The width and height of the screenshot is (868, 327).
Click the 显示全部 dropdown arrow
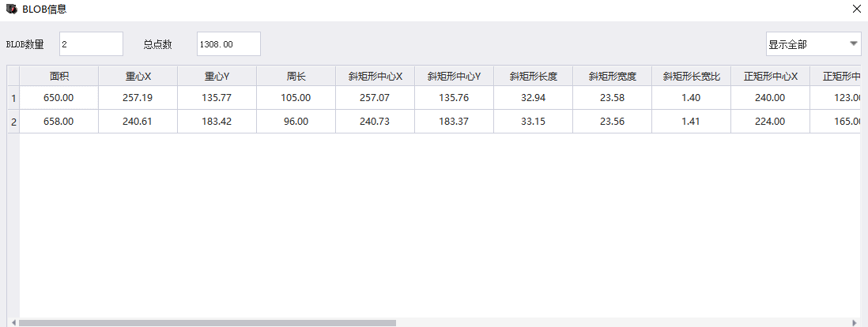pos(853,43)
